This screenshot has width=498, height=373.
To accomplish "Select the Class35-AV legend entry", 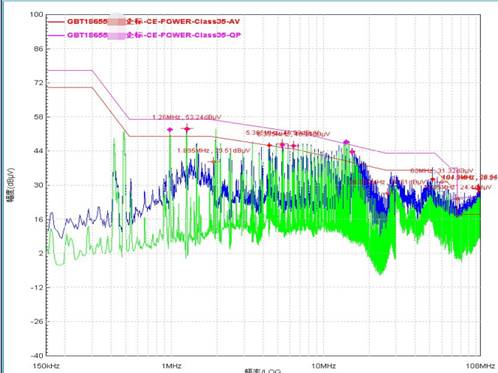I will [153, 22].
